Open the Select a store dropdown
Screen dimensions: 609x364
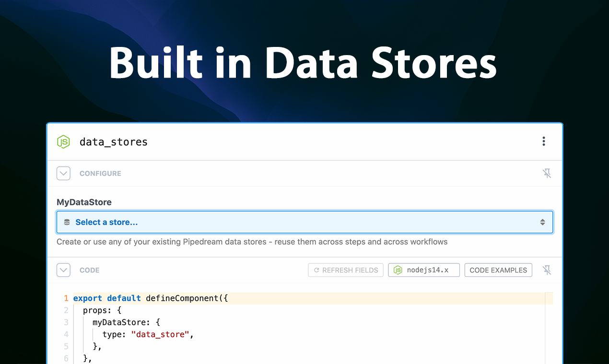pos(304,222)
